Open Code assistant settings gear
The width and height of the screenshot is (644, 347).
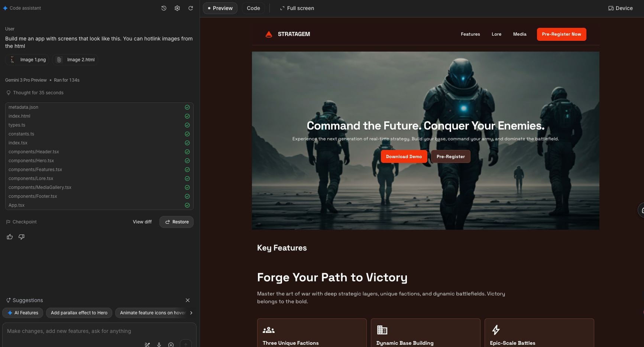pyautogui.click(x=177, y=8)
